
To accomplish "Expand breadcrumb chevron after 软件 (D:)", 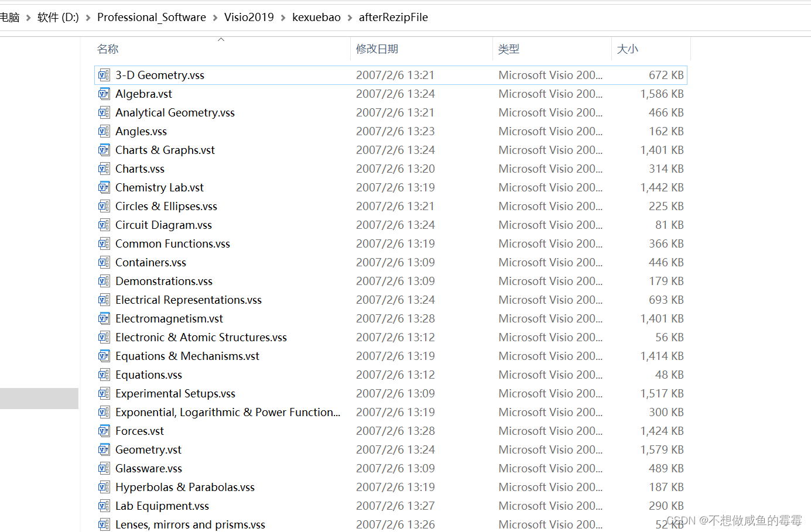I will click(x=88, y=18).
